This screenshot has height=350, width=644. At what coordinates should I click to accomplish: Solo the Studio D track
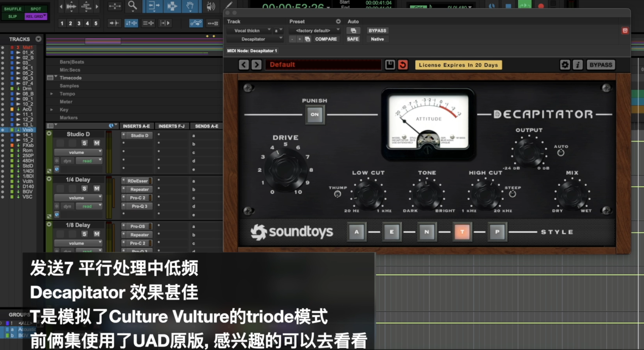click(84, 143)
